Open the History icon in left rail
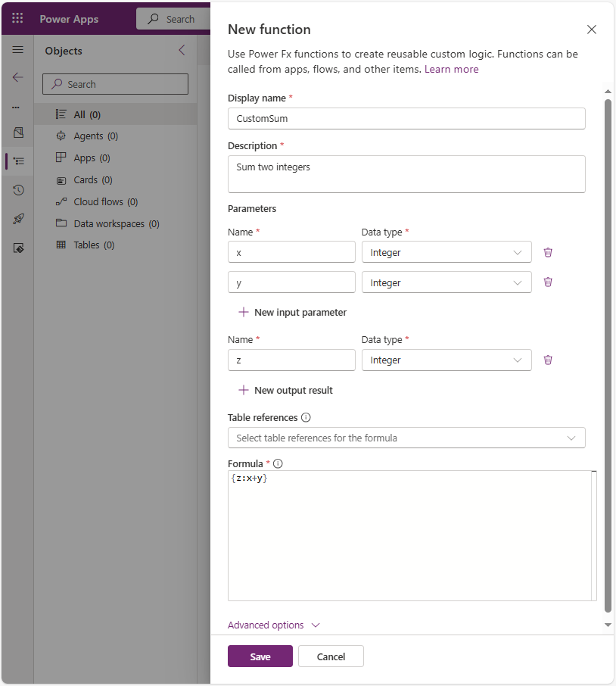This screenshot has height=686, width=616. [18, 190]
